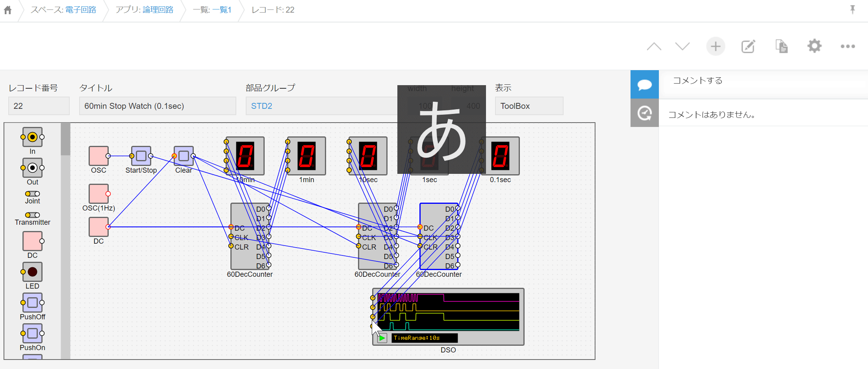Click the レコード: 22 breadcrumb text
This screenshot has width=868, height=369.
pos(273,10)
